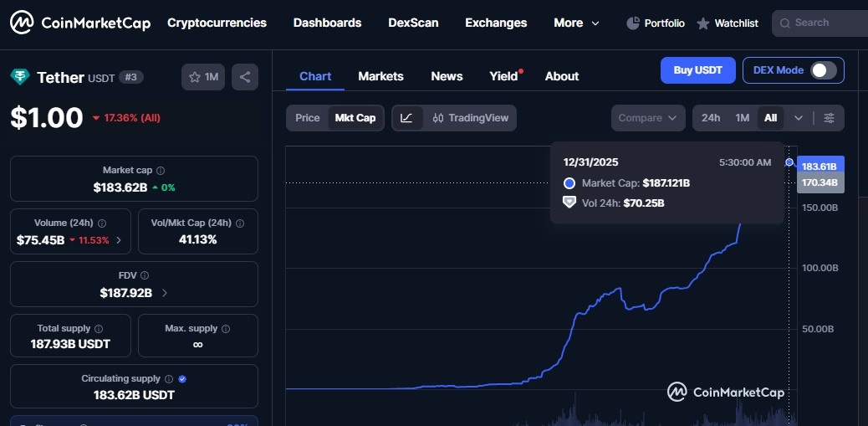Switch to TradingView candlestick view
The image size is (868, 426).
tap(470, 118)
